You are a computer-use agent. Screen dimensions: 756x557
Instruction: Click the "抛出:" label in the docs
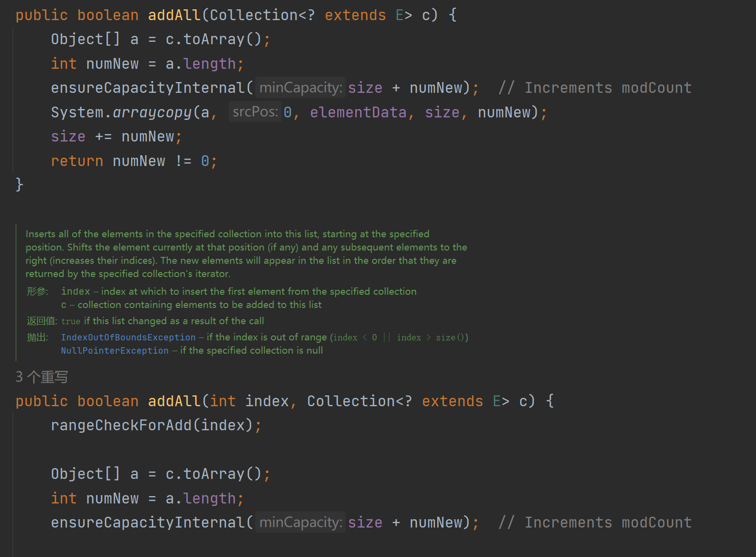(x=37, y=337)
